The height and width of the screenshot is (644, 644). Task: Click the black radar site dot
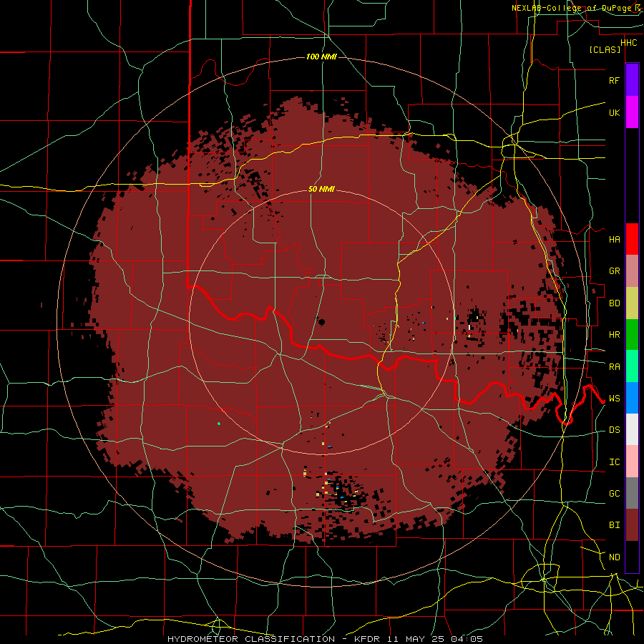(x=321, y=322)
